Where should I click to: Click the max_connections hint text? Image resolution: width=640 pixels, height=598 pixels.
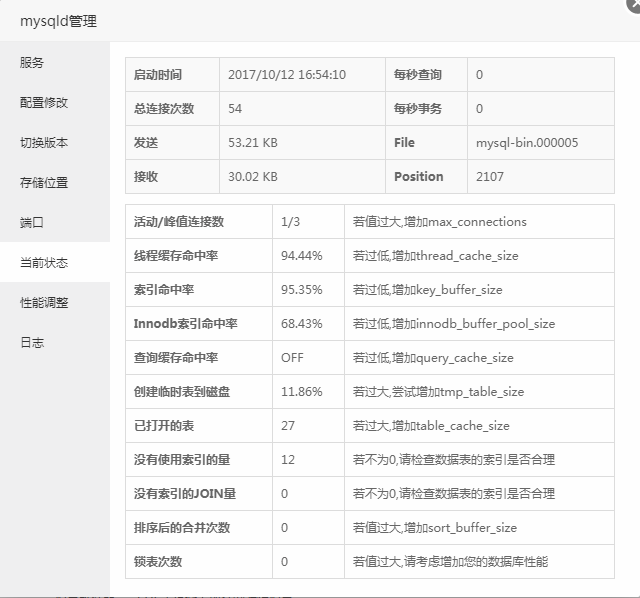click(x=440, y=222)
